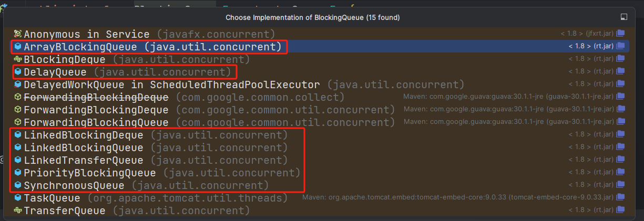Viewport: 644px width, 221px height.
Task: Choose TaskQueue from tomcat threads
Action: click(52, 198)
